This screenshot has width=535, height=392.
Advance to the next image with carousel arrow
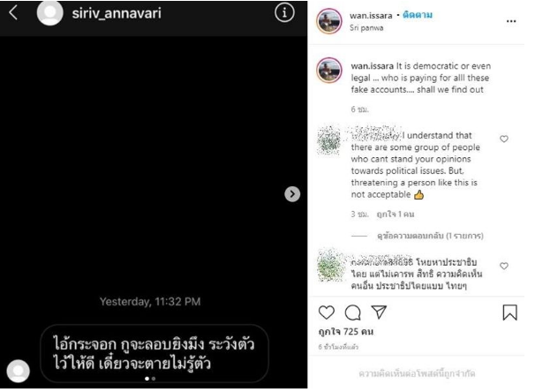pyautogui.click(x=292, y=193)
